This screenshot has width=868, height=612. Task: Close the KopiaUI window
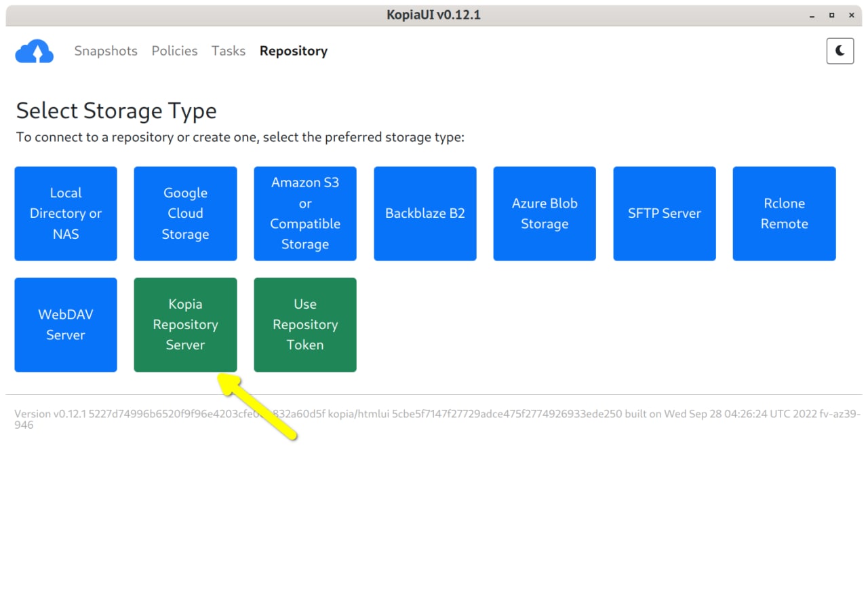coord(850,15)
